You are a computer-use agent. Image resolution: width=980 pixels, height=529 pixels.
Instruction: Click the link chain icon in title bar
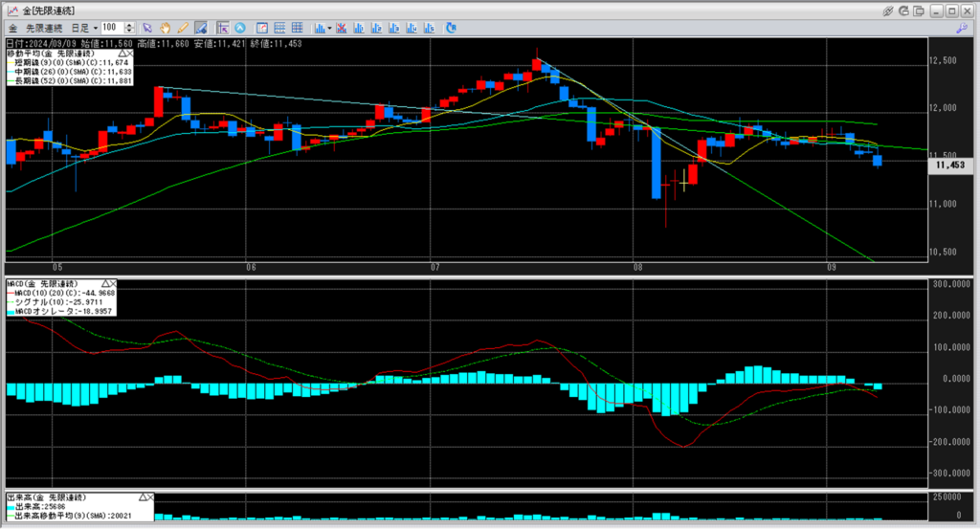click(889, 11)
